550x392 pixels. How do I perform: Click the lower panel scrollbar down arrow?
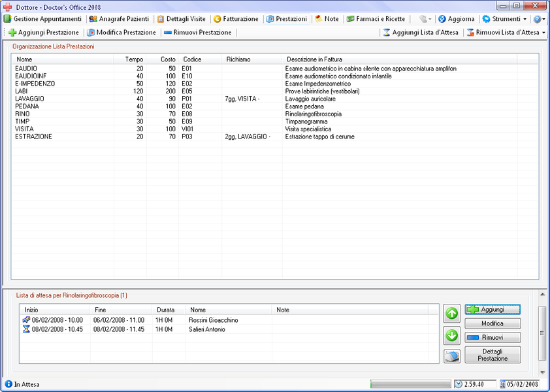point(542,372)
